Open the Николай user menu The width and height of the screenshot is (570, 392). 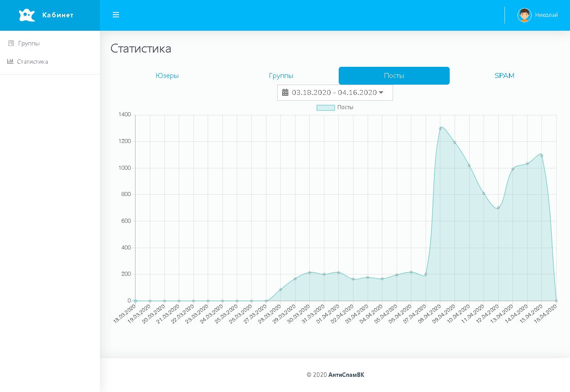(546, 15)
